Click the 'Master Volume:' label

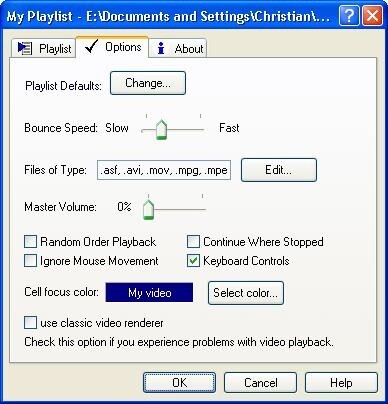coord(60,207)
